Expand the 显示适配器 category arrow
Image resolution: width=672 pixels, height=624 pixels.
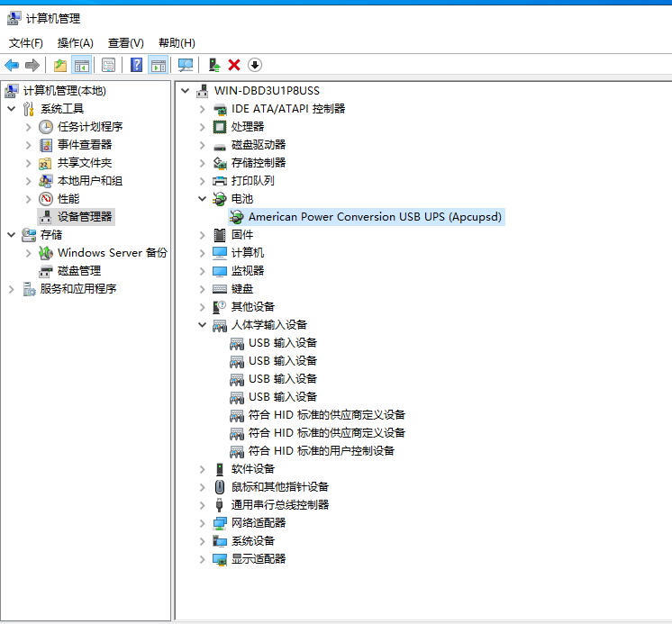[x=203, y=558]
